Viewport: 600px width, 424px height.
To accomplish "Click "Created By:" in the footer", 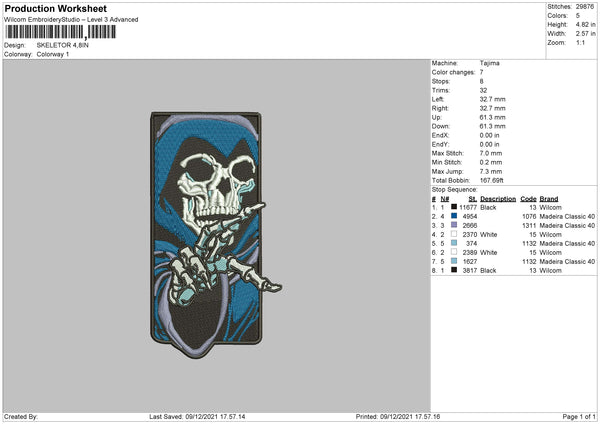I will (x=21, y=416).
